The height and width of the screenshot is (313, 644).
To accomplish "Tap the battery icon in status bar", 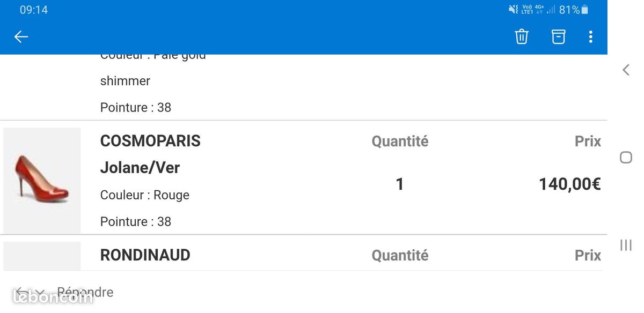I will pos(585,10).
